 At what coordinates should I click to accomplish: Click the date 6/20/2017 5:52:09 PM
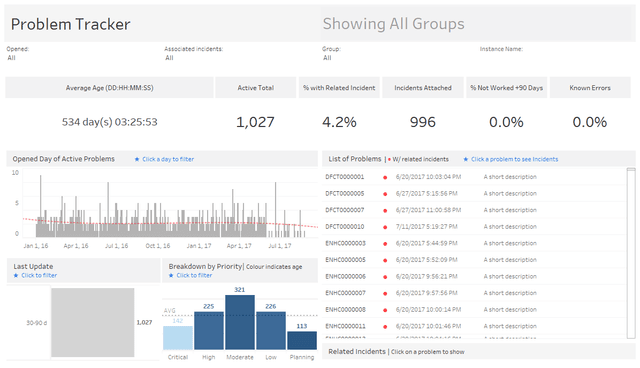(427, 259)
